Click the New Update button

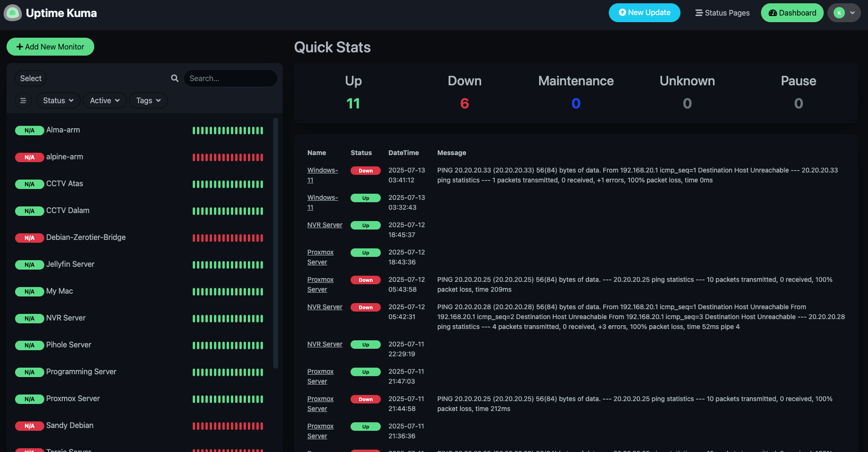(x=644, y=13)
